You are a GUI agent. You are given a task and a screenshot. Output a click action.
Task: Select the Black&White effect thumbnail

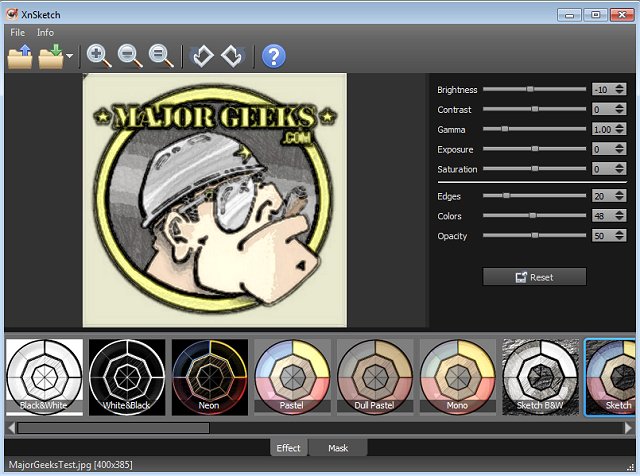pos(44,377)
